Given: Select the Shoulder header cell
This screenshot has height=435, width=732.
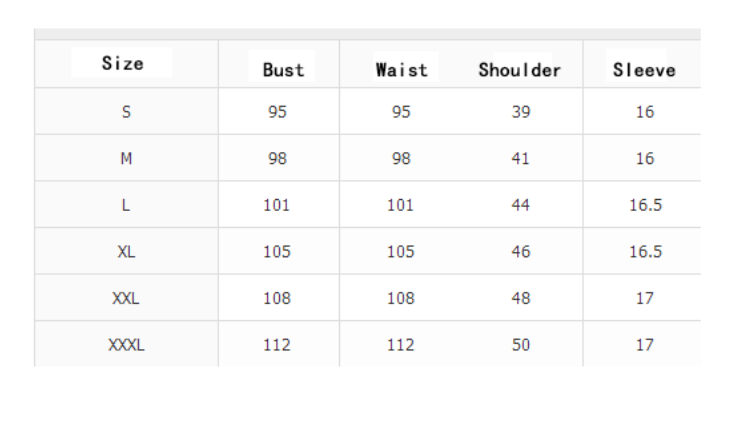Looking at the screenshot, I should click(x=520, y=70).
